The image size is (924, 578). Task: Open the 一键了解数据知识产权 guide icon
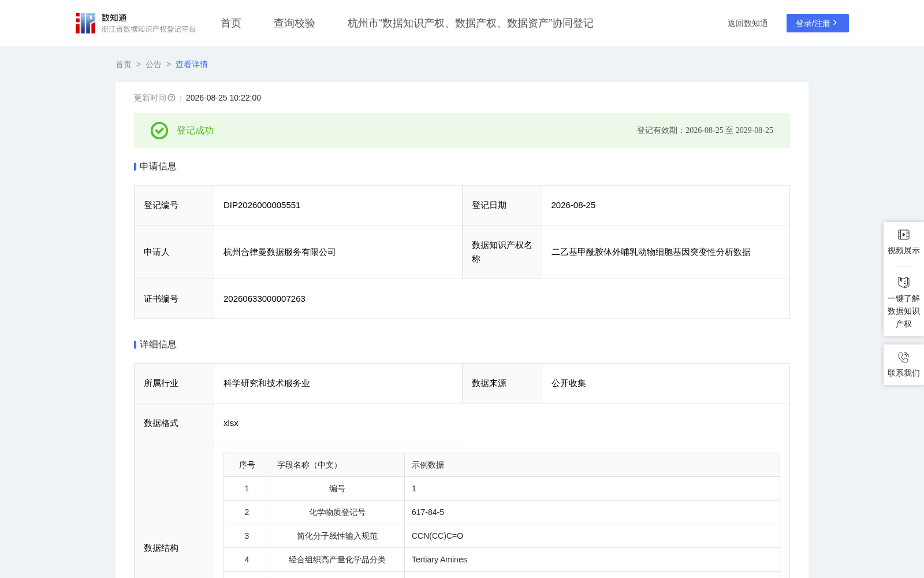tap(904, 282)
